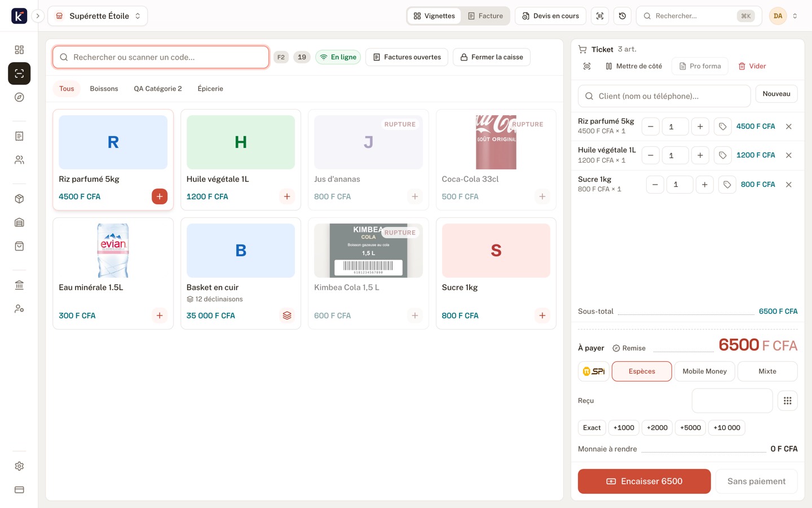Open Factures ouvertes
812x508 pixels.
(x=407, y=57)
